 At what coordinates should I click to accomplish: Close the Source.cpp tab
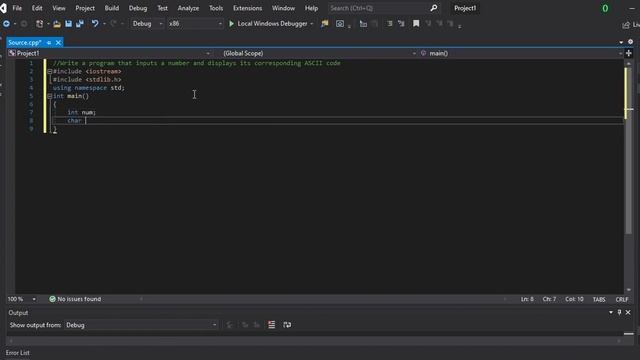58,42
